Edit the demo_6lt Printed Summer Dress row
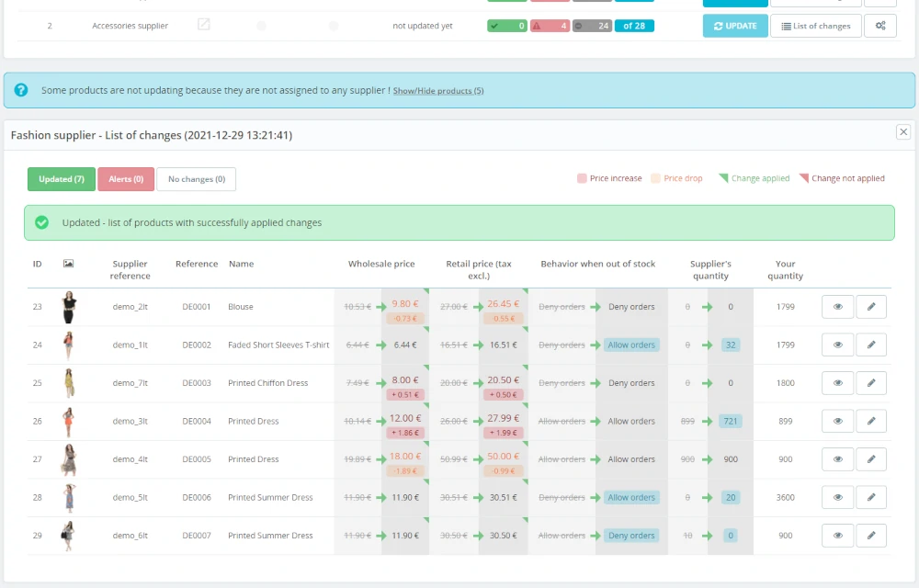This screenshot has width=919, height=588. [x=871, y=536]
